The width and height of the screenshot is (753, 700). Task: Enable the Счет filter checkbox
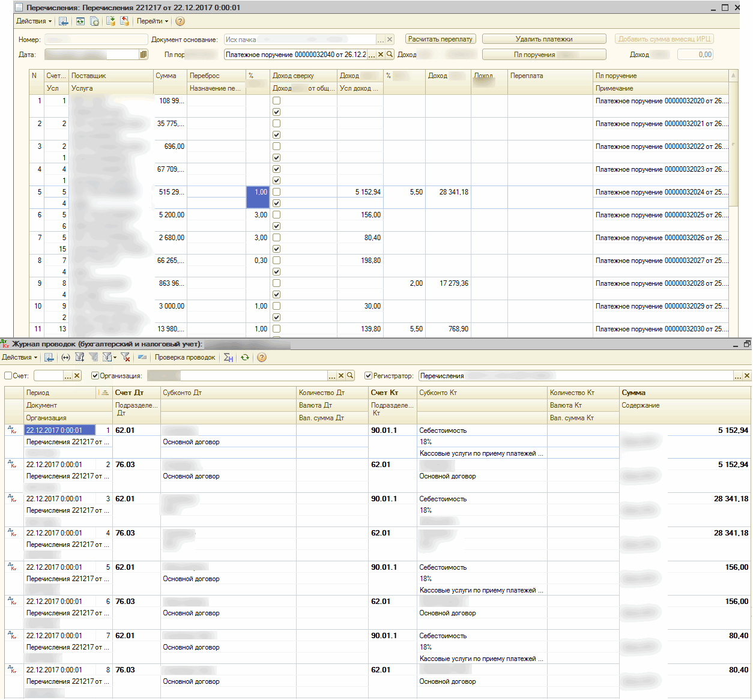pyautogui.click(x=8, y=376)
